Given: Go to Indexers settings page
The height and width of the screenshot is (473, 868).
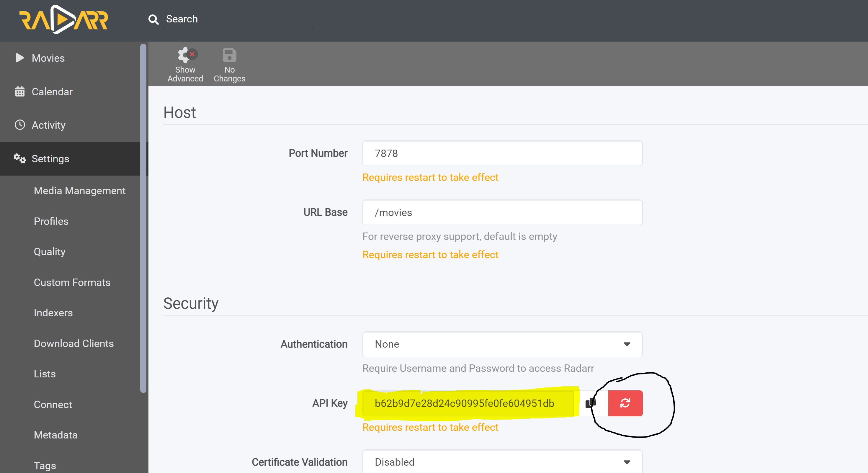Looking at the screenshot, I should pos(53,313).
